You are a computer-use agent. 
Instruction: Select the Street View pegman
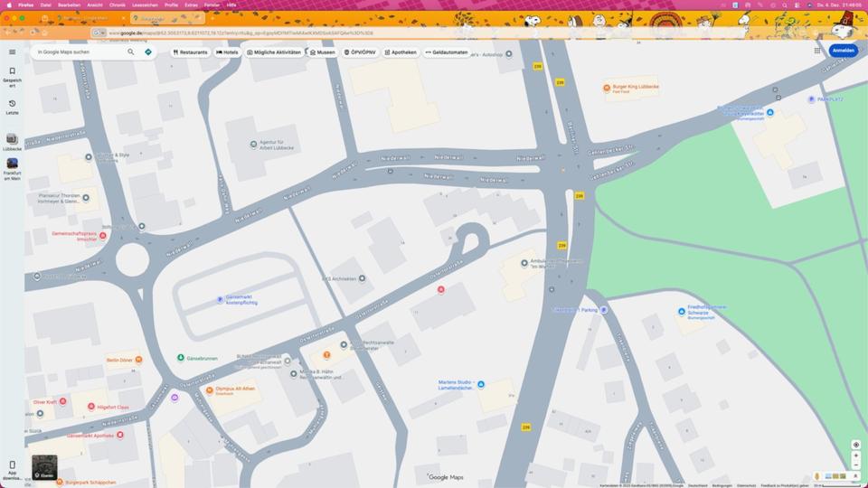[817, 476]
